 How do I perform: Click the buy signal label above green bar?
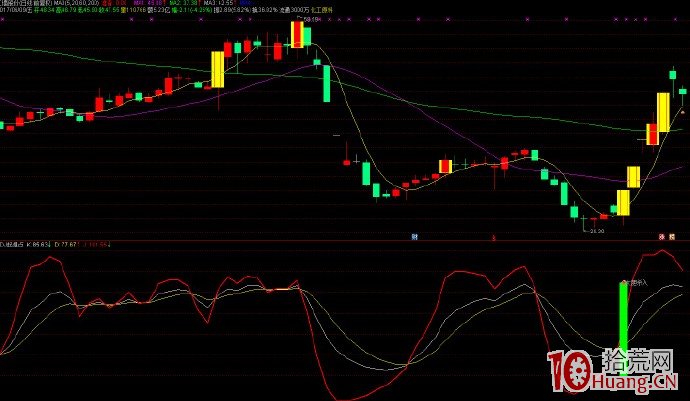636,283
